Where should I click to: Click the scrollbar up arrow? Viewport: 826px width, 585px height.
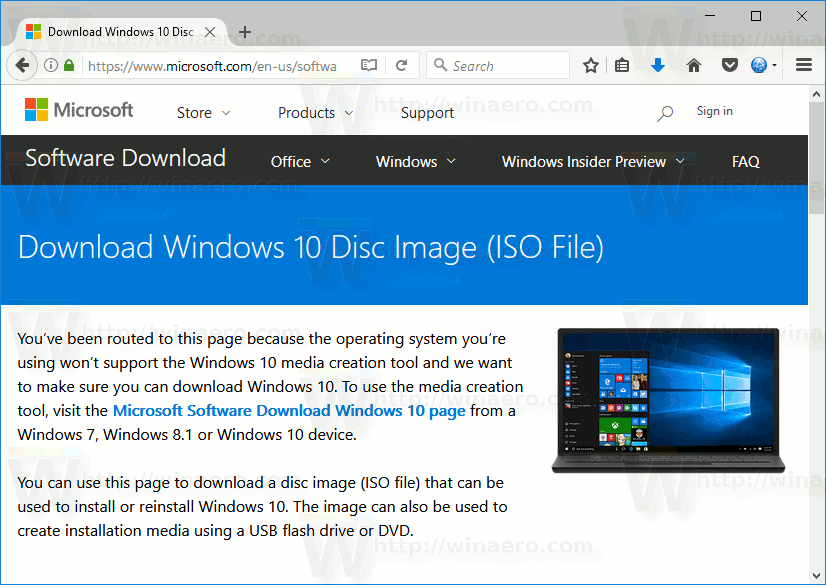click(x=817, y=94)
